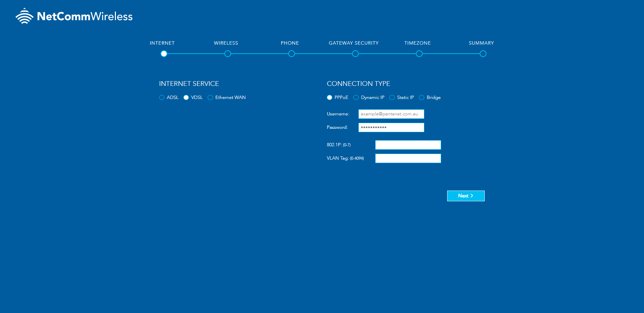Select the Ethernet WAN internet service
The image size is (644, 313).
[210, 97]
